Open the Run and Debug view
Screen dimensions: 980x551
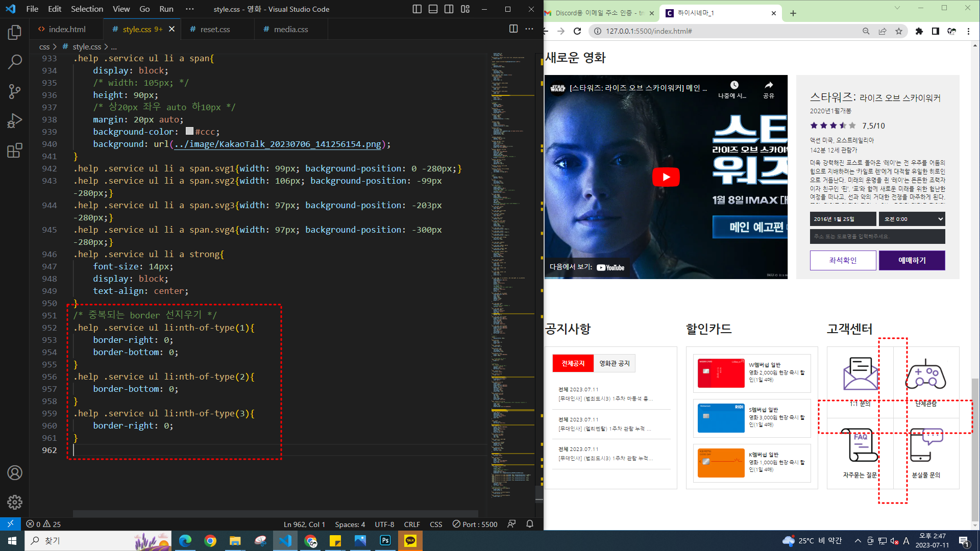coord(14,121)
